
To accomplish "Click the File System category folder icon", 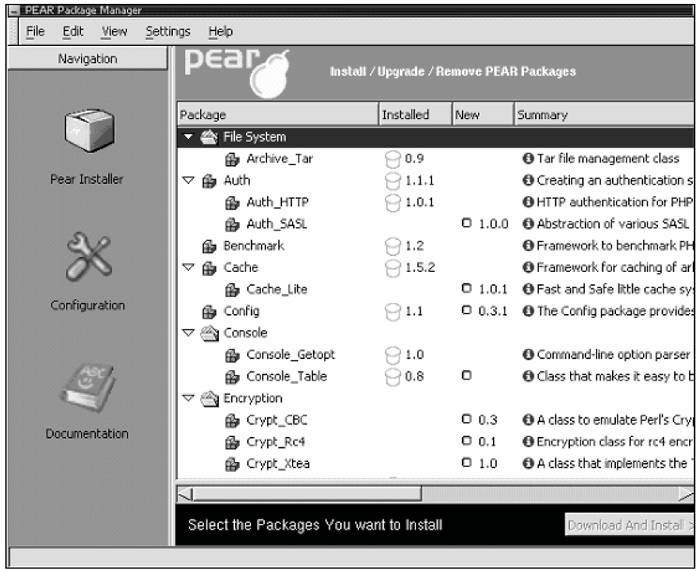I will pos(209,137).
